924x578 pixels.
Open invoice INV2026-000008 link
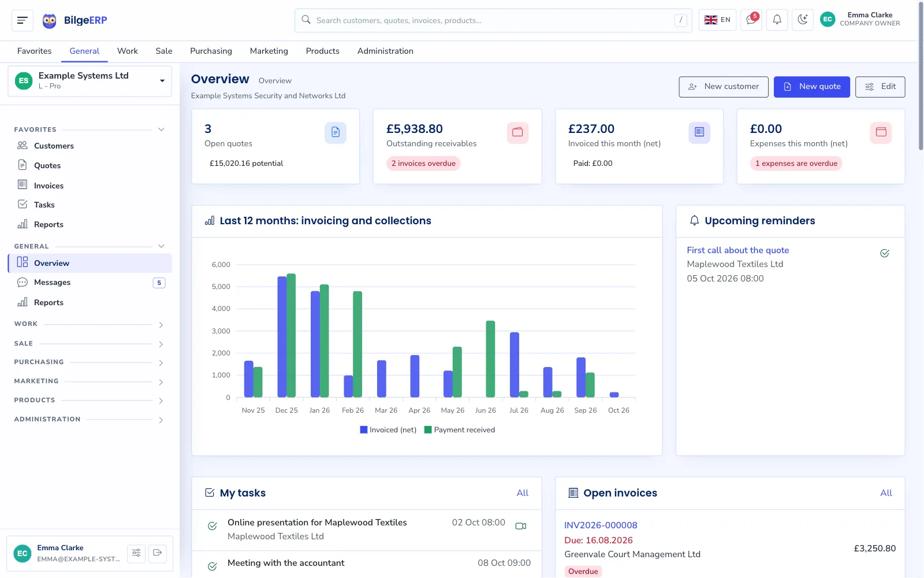601,525
